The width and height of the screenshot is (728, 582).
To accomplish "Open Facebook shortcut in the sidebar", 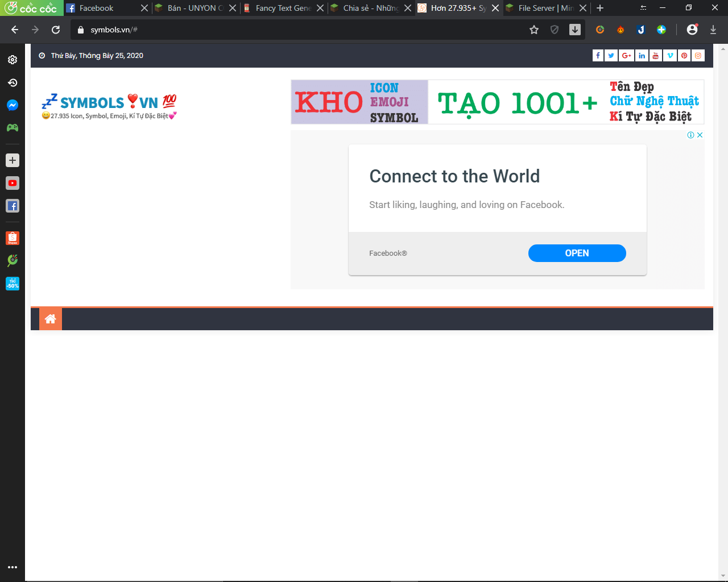I will (x=13, y=206).
